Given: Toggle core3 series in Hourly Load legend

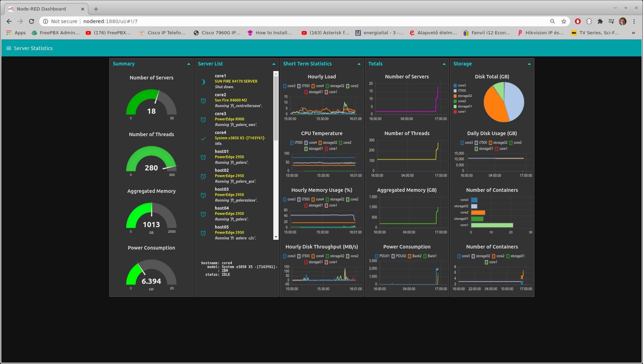Looking at the screenshot, I should tap(289, 86).
